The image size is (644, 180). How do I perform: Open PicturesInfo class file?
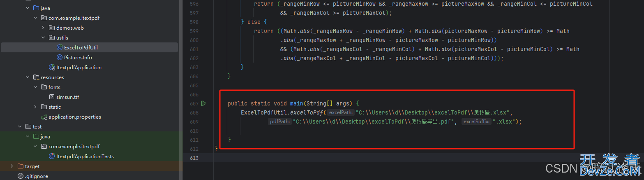pyautogui.click(x=78, y=57)
